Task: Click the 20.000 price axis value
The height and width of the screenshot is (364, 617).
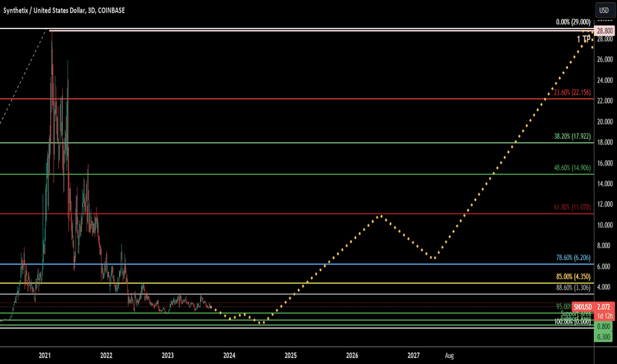Action: click(605, 122)
